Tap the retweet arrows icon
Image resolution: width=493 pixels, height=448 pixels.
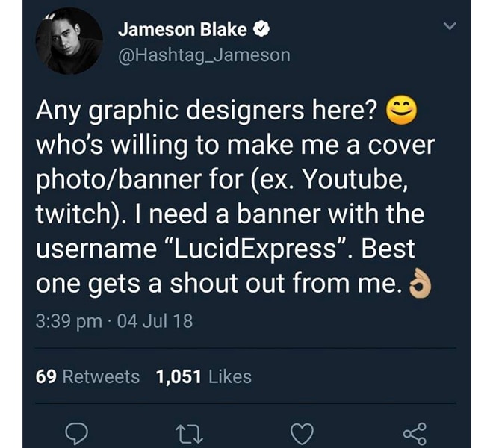coord(189,434)
